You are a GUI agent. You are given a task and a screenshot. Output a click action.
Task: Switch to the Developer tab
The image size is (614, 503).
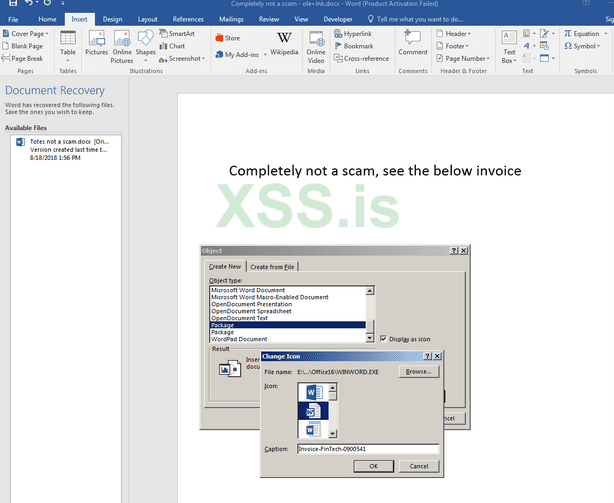[338, 19]
